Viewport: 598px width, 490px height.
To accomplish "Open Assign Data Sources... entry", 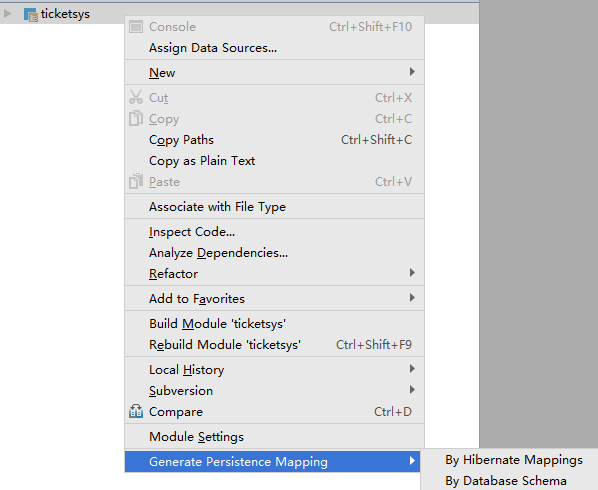I will [x=274, y=48].
